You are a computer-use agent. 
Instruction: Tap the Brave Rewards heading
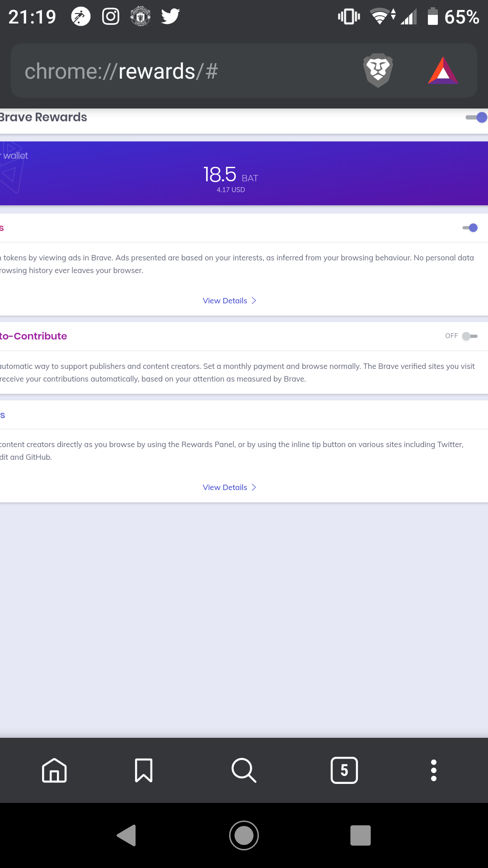click(43, 117)
